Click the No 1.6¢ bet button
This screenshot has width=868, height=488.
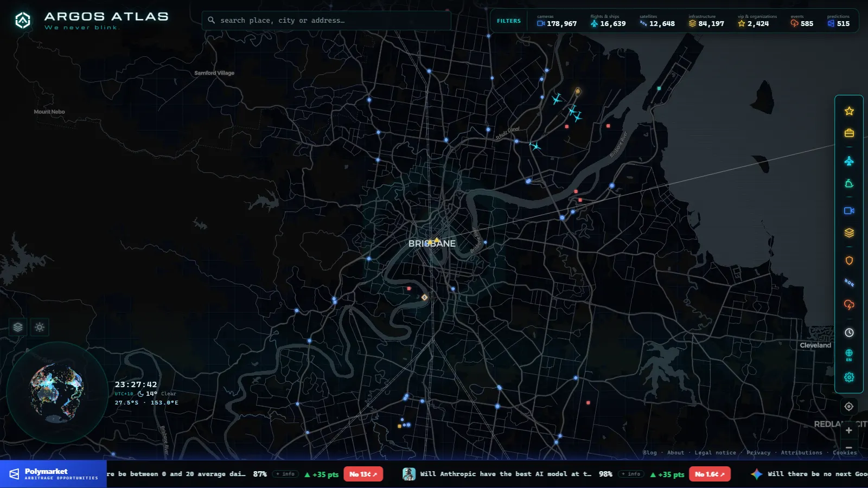pos(710,474)
